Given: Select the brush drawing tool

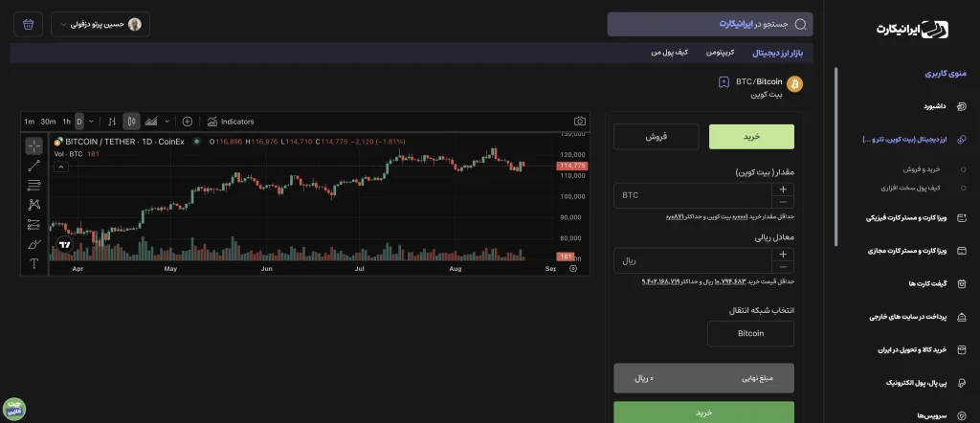Looking at the screenshot, I should coord(34,244).
